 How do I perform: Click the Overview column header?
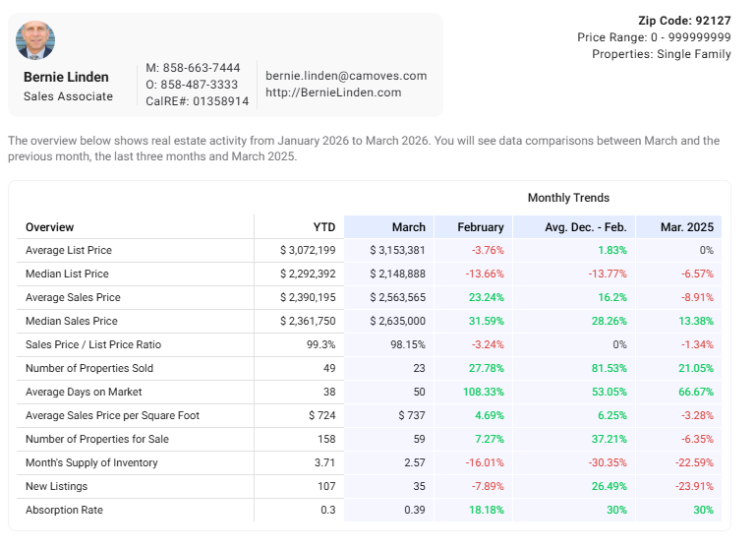49,227
